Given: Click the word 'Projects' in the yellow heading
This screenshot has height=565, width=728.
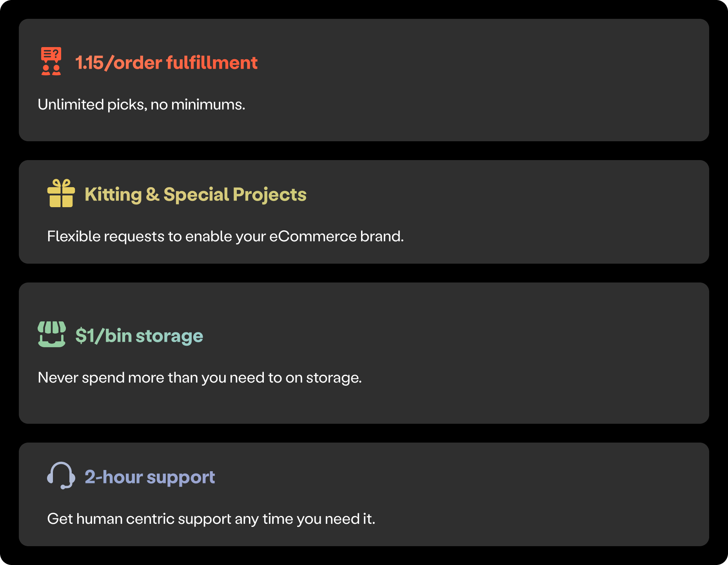Looking at the screenshot, I should pyautogui.click(x=270, y=195).
